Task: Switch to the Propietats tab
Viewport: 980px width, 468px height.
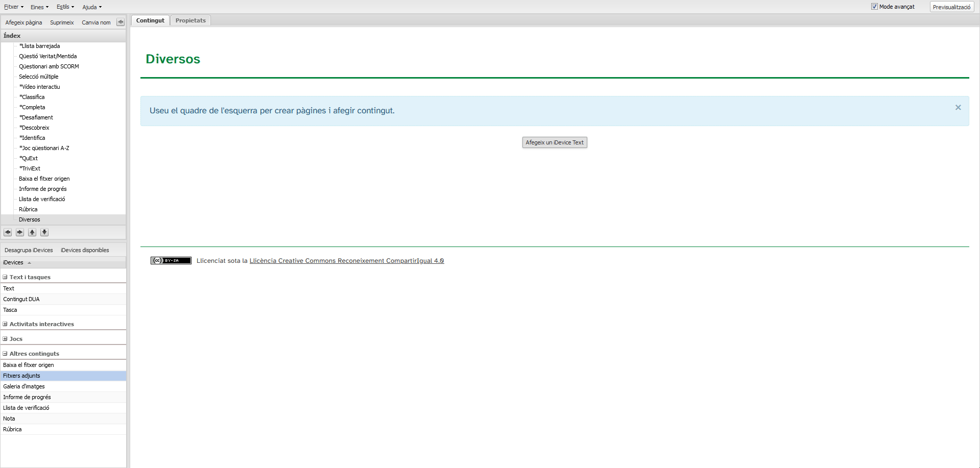Action: [190, 20]
